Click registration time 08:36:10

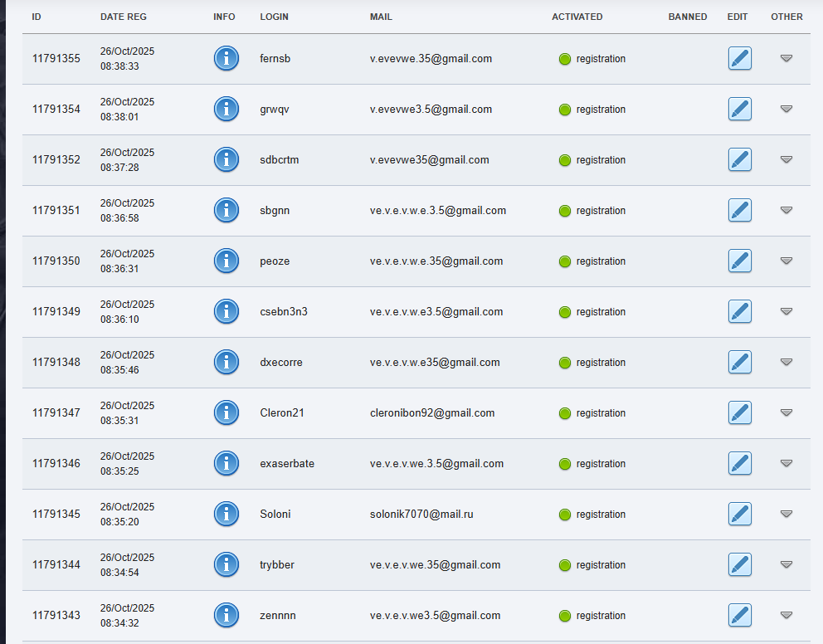(119, 320)
